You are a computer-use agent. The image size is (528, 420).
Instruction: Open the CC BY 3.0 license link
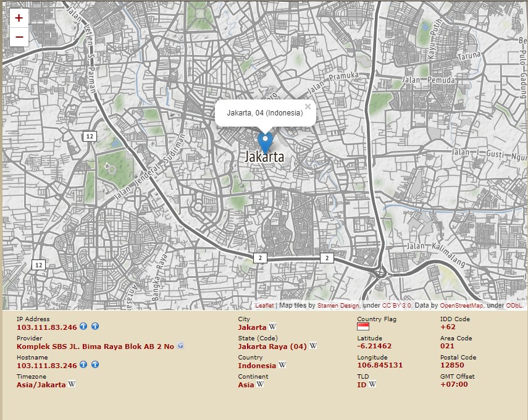(x=397, y=306)
